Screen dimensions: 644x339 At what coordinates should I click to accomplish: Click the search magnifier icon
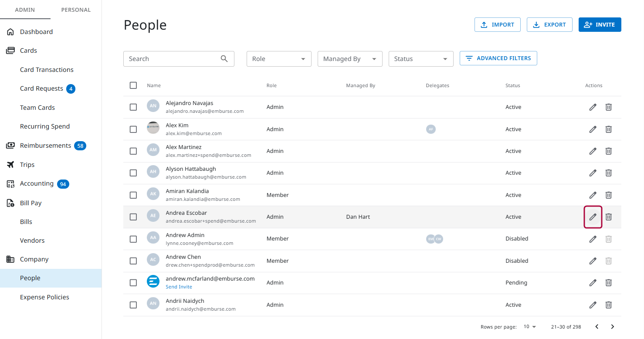(224, 58)
